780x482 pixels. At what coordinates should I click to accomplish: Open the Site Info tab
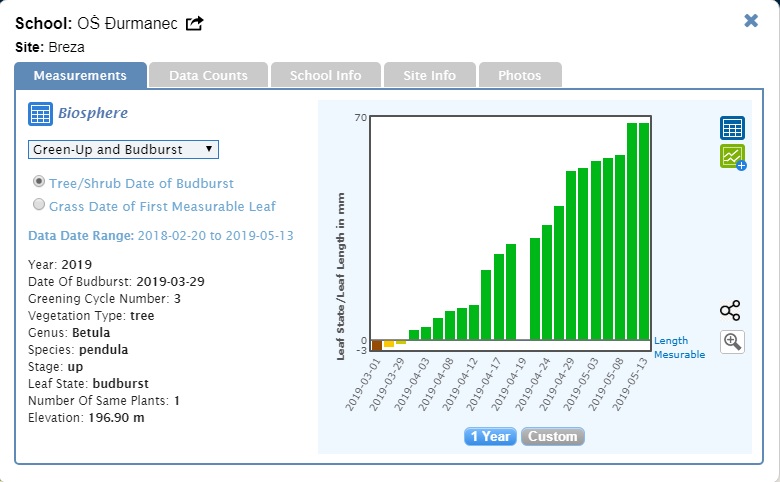[x=428, y=75]
